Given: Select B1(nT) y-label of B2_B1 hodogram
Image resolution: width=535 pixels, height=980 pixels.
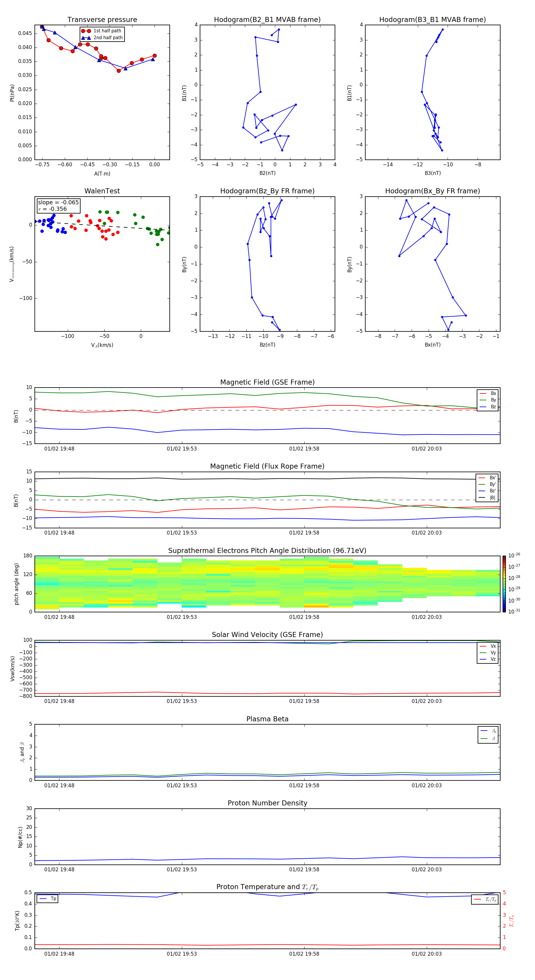Looking at the screenshot, I should pos(184,92).
